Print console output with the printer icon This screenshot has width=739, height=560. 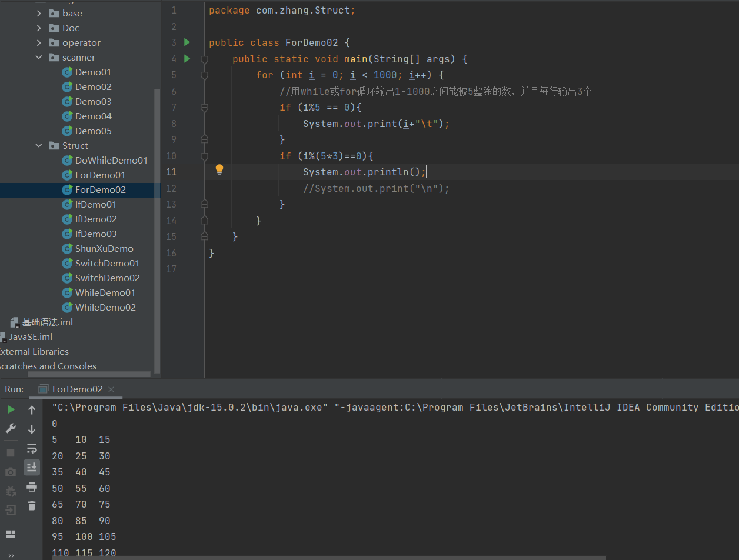[32, 486]
